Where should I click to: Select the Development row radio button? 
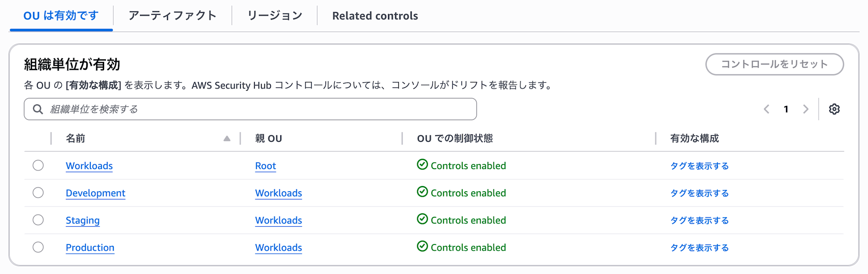click(38, 192)
